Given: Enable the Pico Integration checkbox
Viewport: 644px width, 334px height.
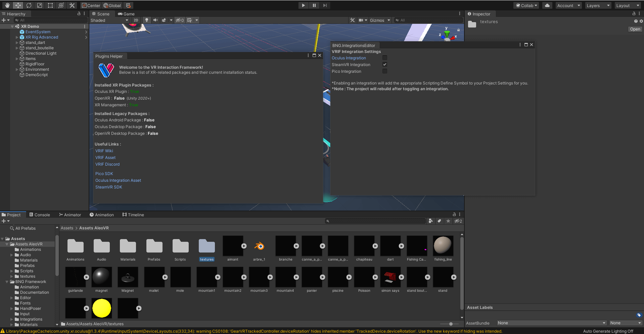Looking at the screenshot, I should 385,71.
